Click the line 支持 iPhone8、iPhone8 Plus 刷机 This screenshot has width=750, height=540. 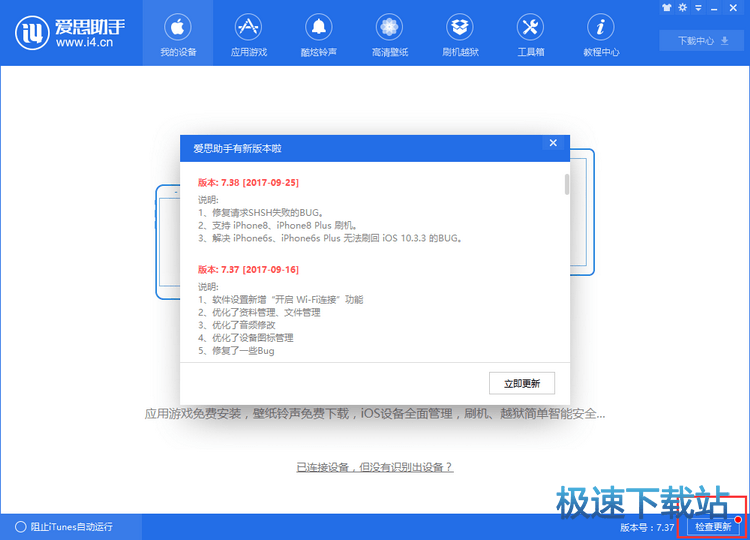[277, 225]
